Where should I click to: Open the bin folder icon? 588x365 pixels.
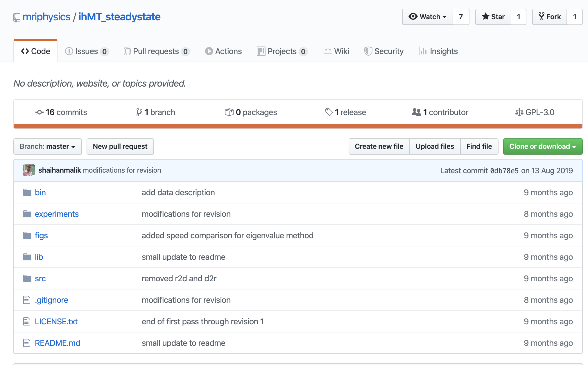[x=27, y=192]
